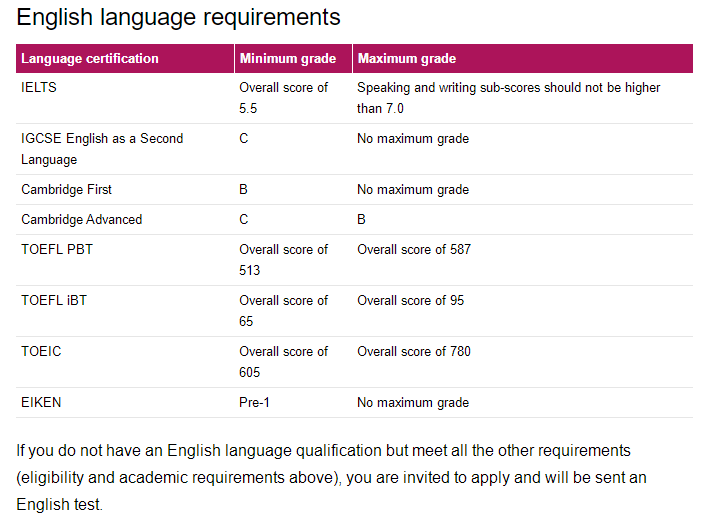Click the TOEFL PBT row label

click(x=57, y=249)
